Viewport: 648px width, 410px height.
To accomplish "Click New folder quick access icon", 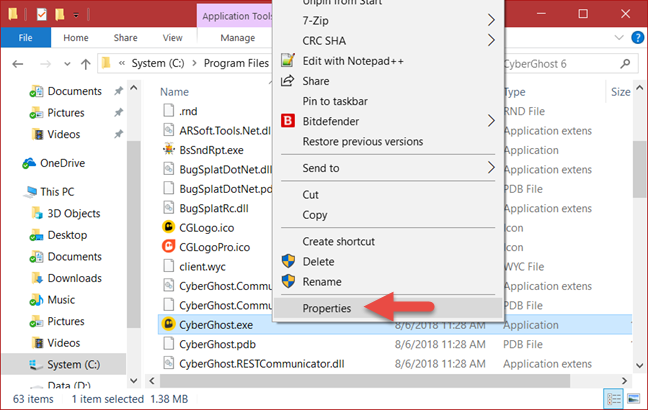I will (60, 15).
